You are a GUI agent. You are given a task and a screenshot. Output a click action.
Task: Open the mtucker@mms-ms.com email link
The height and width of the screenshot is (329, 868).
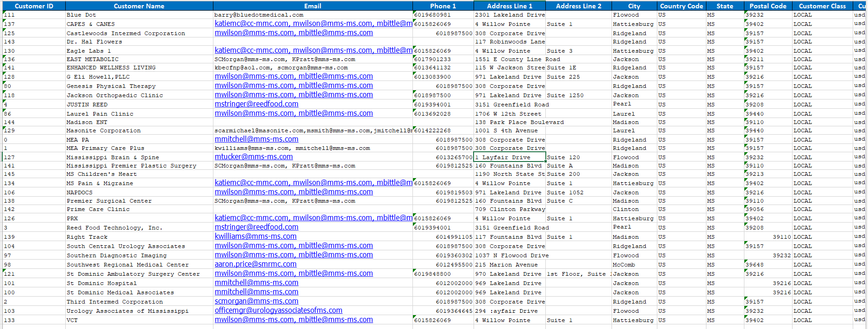pyautogui.click(x=254, y=157)
